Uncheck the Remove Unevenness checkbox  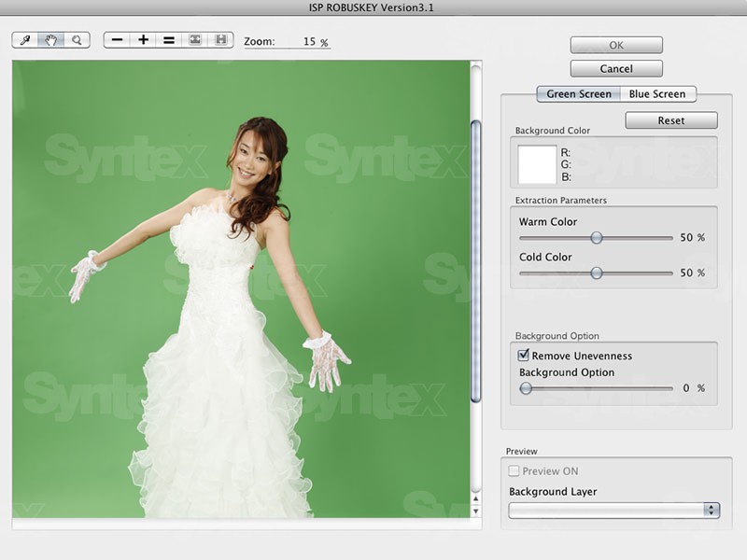tap(524, 356)
